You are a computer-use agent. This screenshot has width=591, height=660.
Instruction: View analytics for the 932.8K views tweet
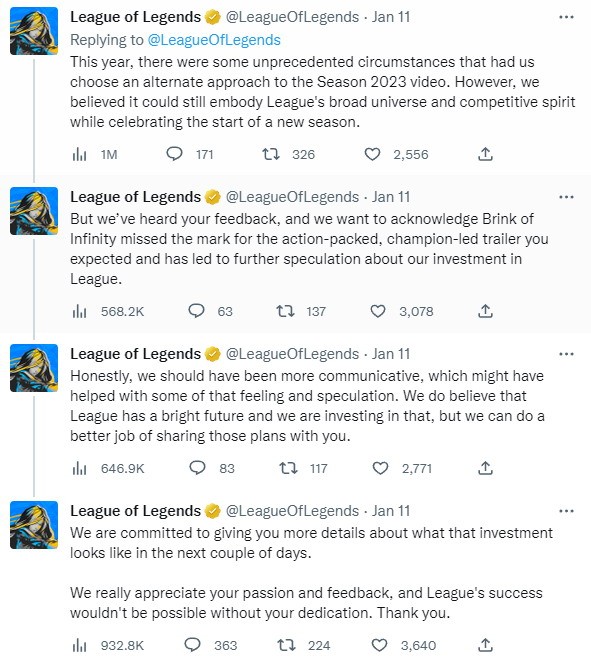(x=79, y=645)
